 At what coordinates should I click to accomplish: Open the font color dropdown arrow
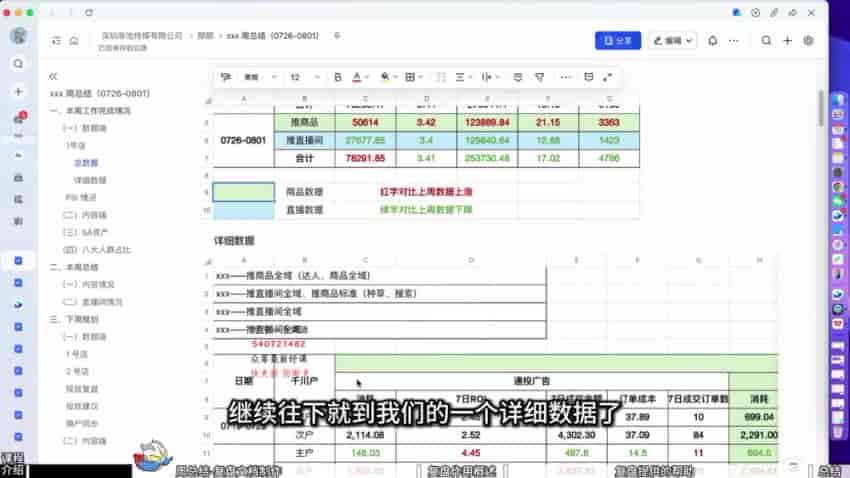click(367, 77)
